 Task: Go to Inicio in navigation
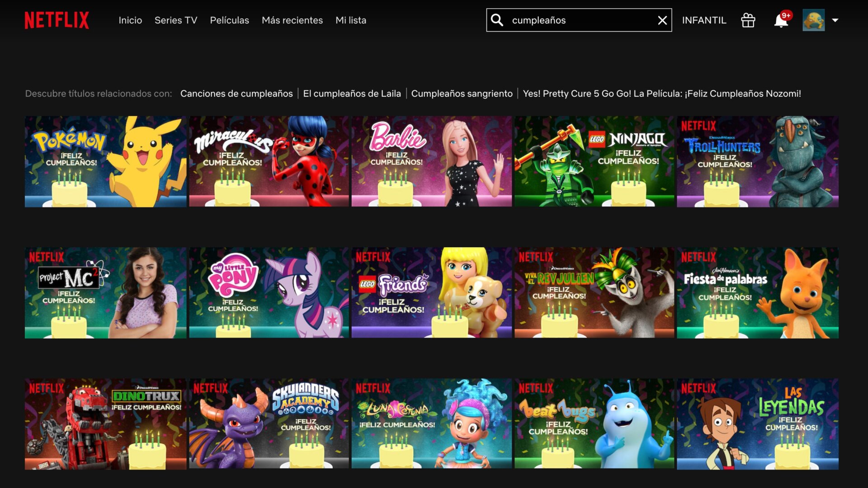coord(130,20)
